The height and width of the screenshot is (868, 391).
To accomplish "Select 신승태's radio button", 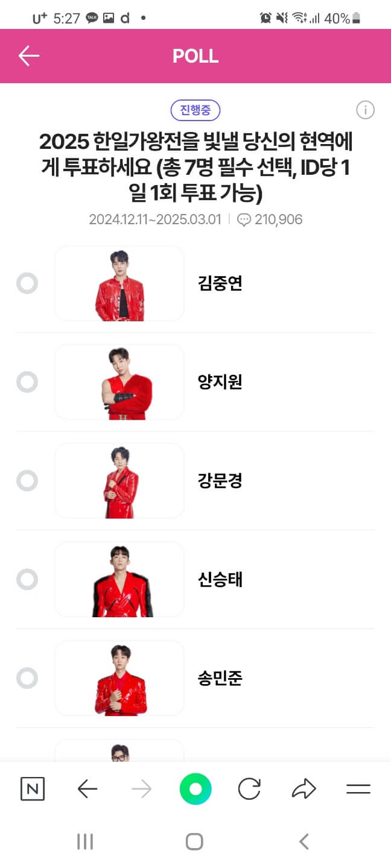I will pyautogui.click(x=27, y=579).
